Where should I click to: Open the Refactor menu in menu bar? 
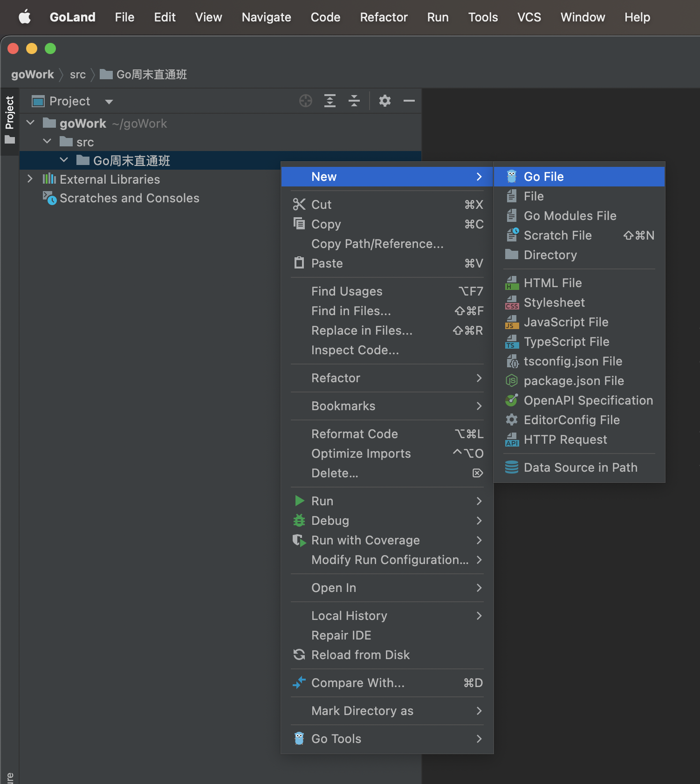pyautogui.click(x=384, y=17)
